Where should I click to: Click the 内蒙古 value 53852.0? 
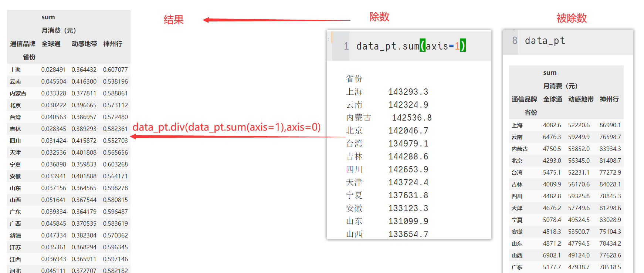click(579, 149)
